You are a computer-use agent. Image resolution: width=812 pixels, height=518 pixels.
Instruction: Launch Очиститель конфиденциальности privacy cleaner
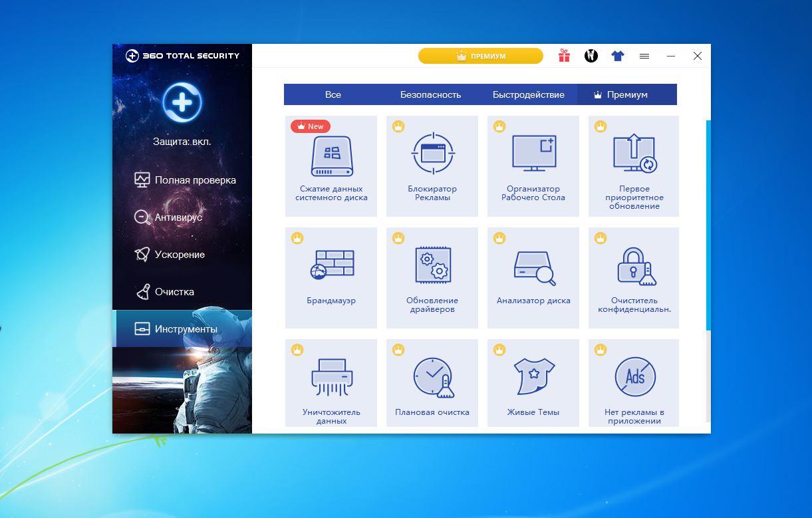(x=634, y=277)
